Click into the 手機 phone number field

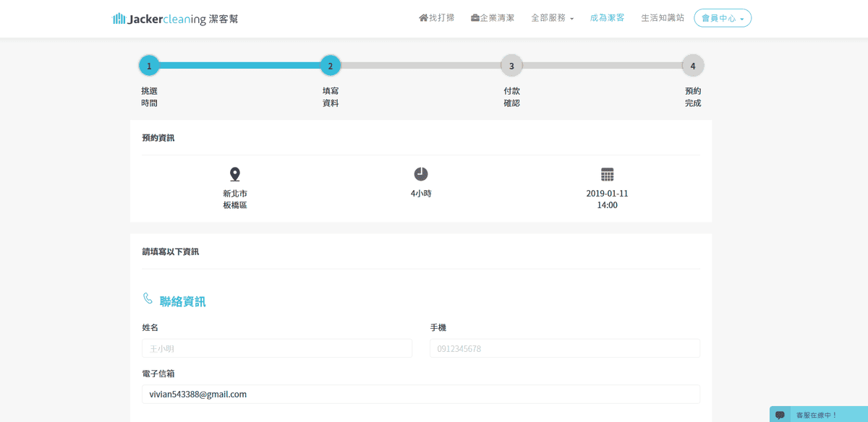pyautogui.click(x=564, y=348)
